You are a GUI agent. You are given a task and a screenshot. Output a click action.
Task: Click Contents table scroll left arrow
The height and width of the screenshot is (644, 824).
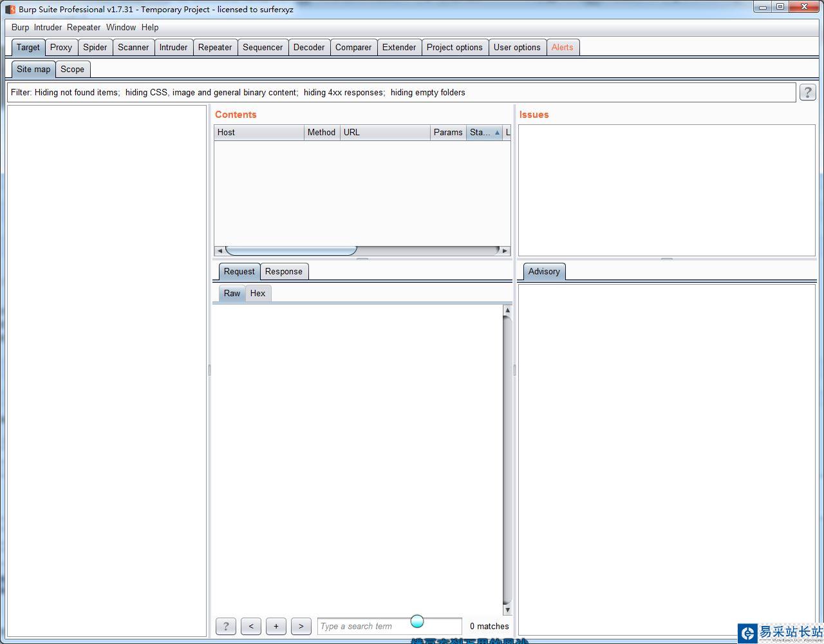pyautogui.click(x=220, y=251)
